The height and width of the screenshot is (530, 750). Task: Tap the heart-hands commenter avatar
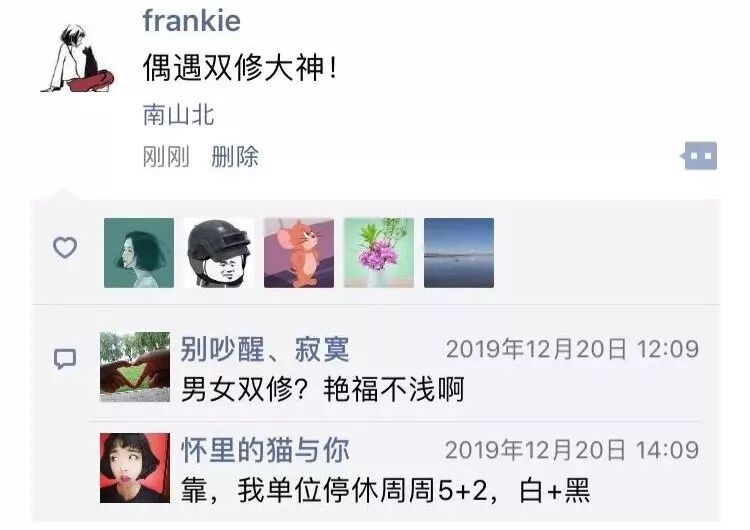[x=135, y=367]
